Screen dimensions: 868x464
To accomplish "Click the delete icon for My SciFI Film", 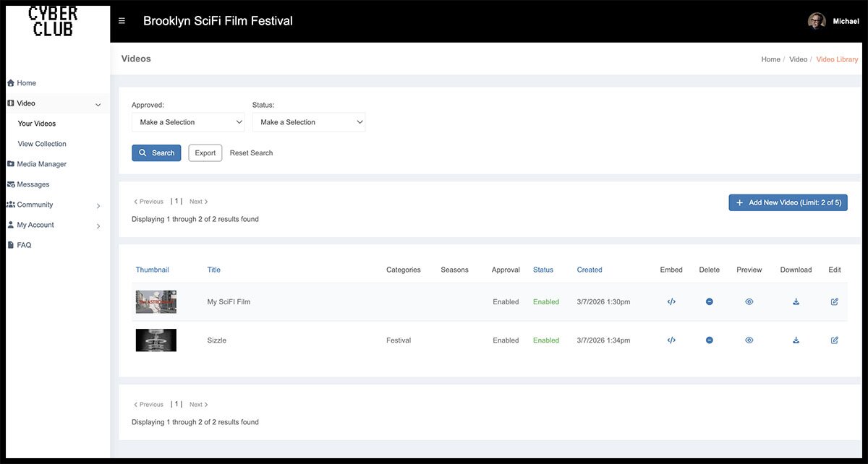I will tap(710, 302).
